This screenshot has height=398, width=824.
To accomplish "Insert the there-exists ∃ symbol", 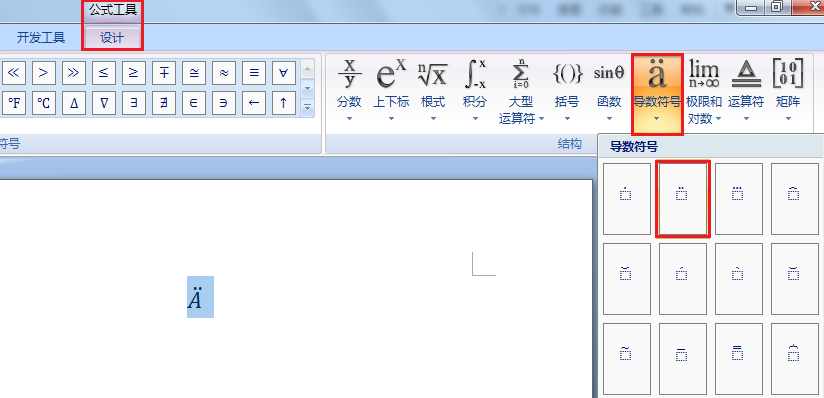I will (x=134, y=103).
